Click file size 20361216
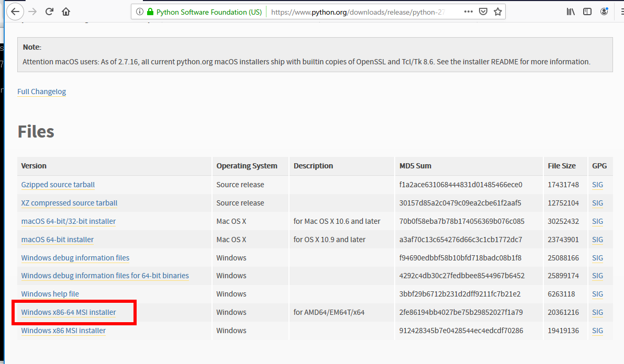The width and height of the screenshot is (624, 364). [563, 312]
